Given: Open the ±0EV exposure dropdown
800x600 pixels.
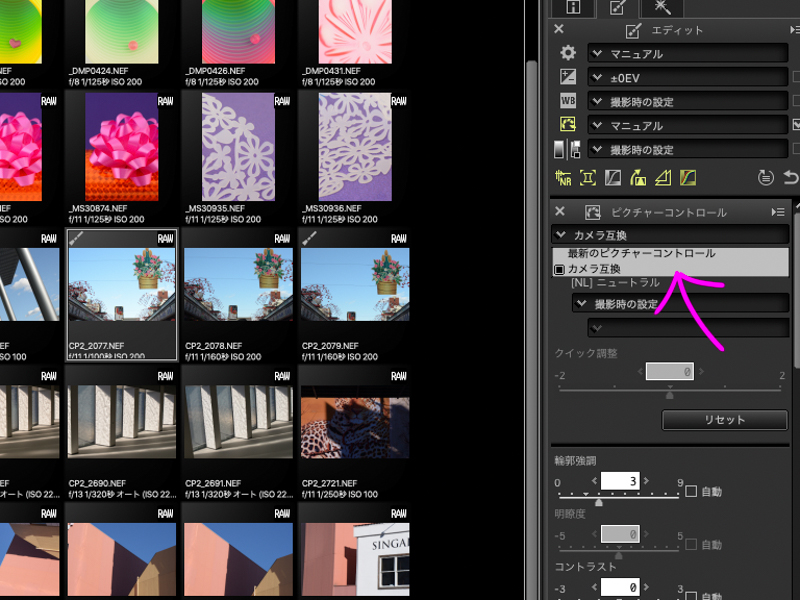Looking at the screenshot, I should coord(688,77).
